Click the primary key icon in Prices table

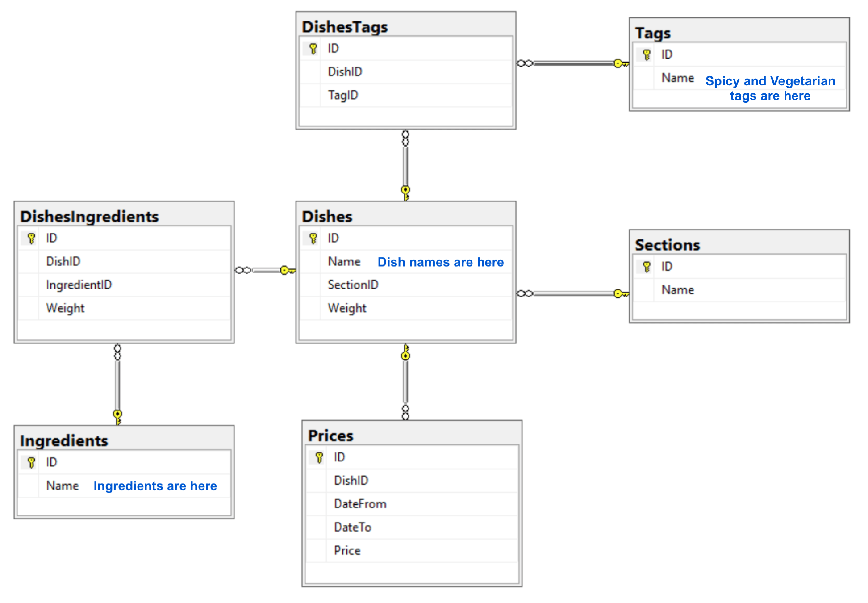[x=319, y=457]
